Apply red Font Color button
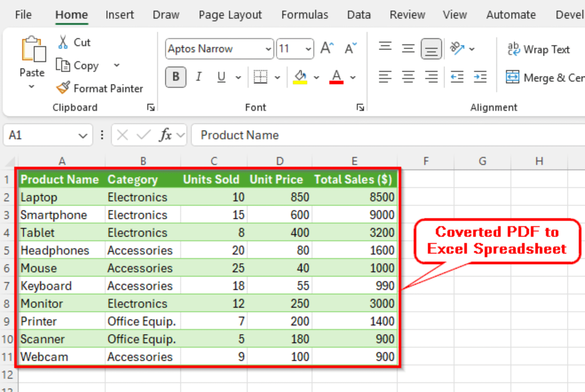The image size is (585, 392). pyautogui.click(x=336, y=77)
